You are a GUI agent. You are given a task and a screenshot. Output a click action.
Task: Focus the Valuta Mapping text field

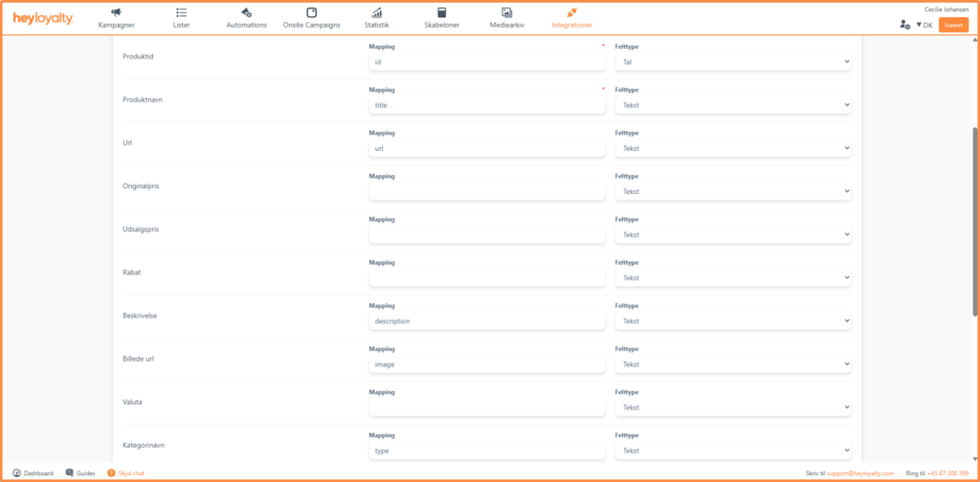[486, 407]
